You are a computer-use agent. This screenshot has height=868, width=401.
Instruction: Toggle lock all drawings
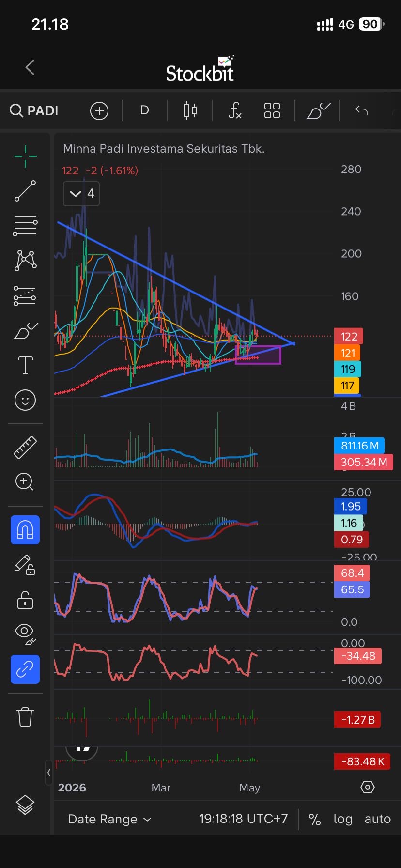[x=25, y=600]
